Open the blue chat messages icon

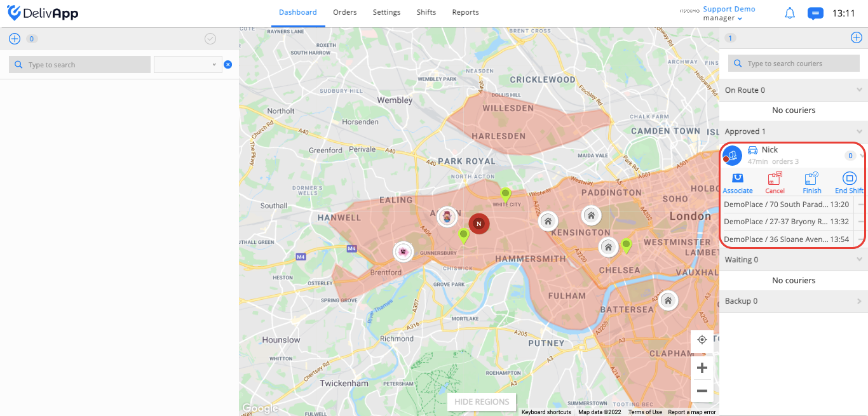pos(815,13)
